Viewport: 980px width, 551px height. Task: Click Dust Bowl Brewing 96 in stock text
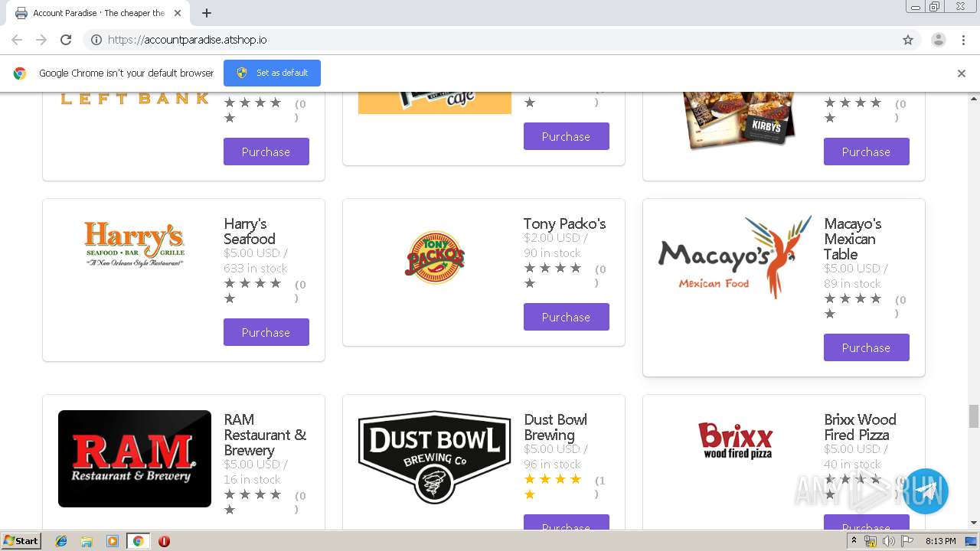click(552, 464)
